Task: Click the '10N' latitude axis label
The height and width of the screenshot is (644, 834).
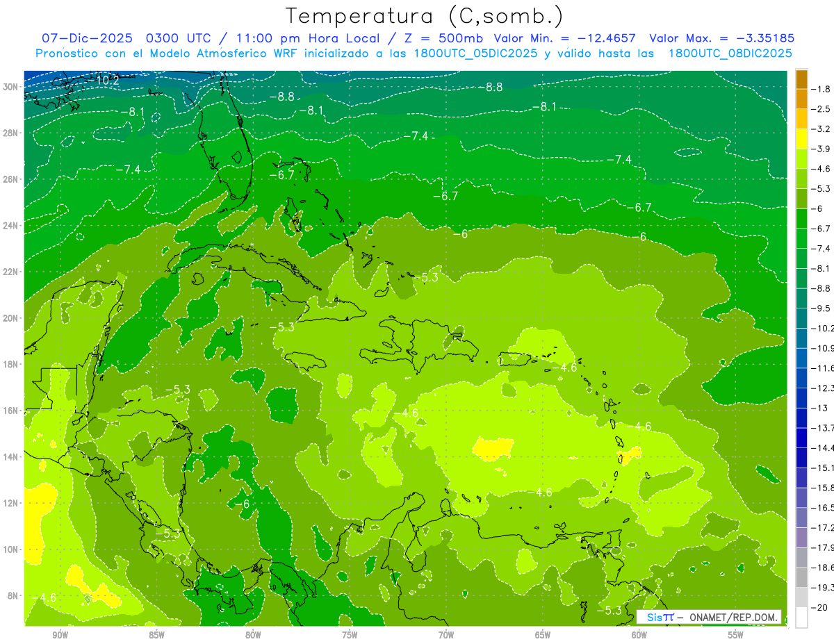Action: (x=11, y=549)
